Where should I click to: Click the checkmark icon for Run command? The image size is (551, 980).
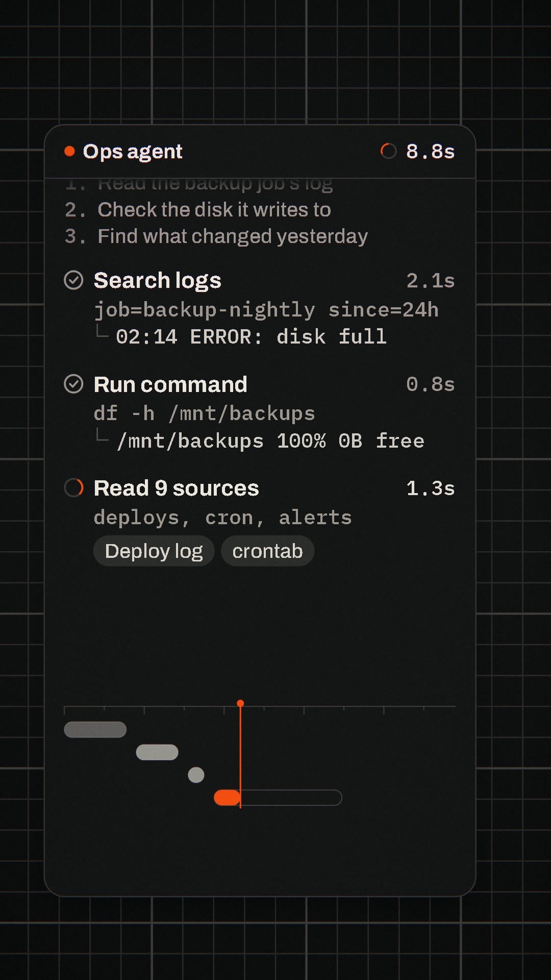pos(73,384)
